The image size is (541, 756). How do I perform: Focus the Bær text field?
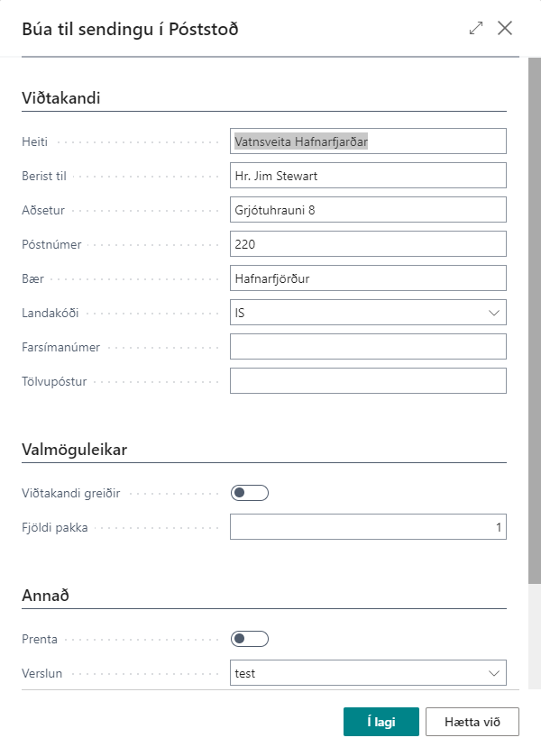click(x=368, y=278)
